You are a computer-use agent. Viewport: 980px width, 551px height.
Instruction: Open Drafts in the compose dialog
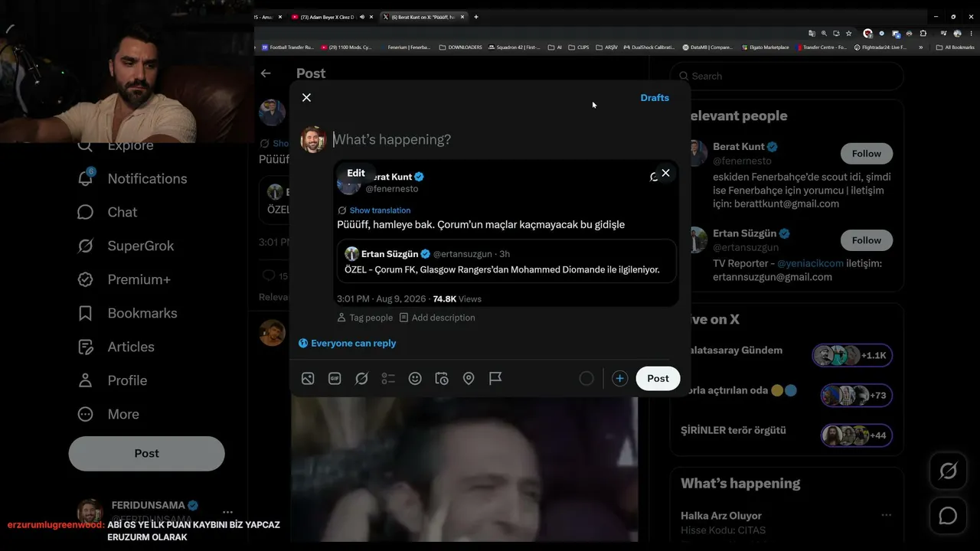coord(655,98)
